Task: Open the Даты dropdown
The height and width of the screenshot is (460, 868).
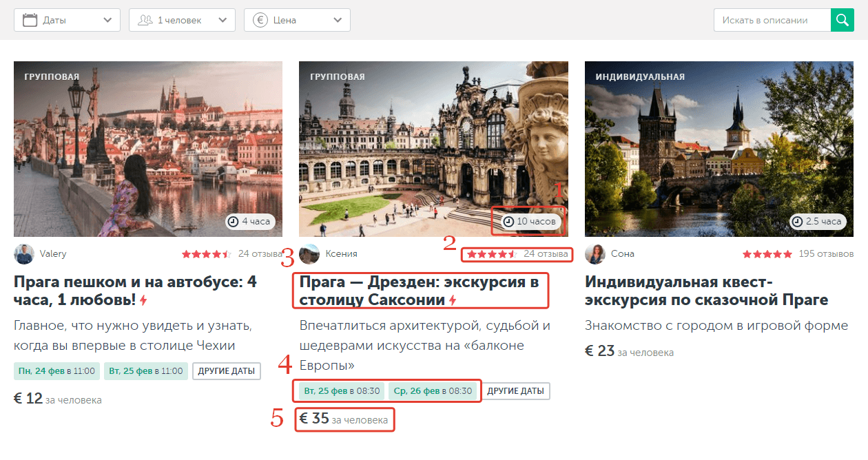Action: (107, 20)
